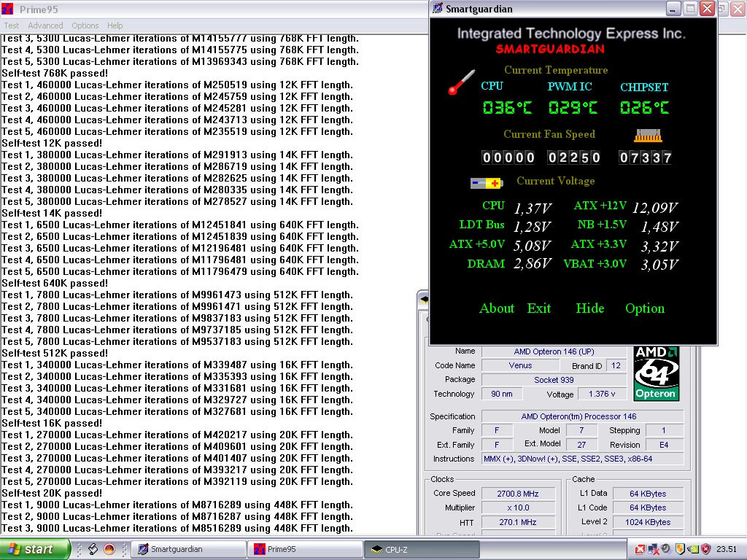Click the Brand ID field 12
This screenshot has height=560, width=747.
[616, 366]
